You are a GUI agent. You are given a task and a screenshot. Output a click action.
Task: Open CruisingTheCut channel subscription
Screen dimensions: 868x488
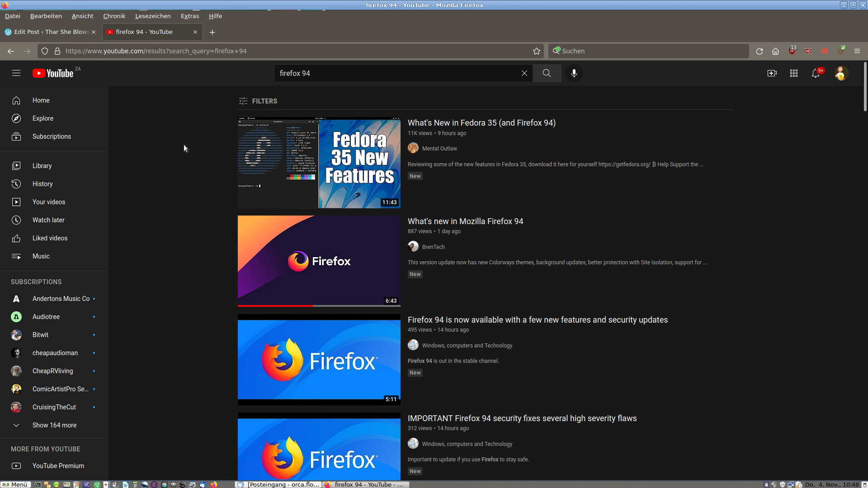click(53, 407)
